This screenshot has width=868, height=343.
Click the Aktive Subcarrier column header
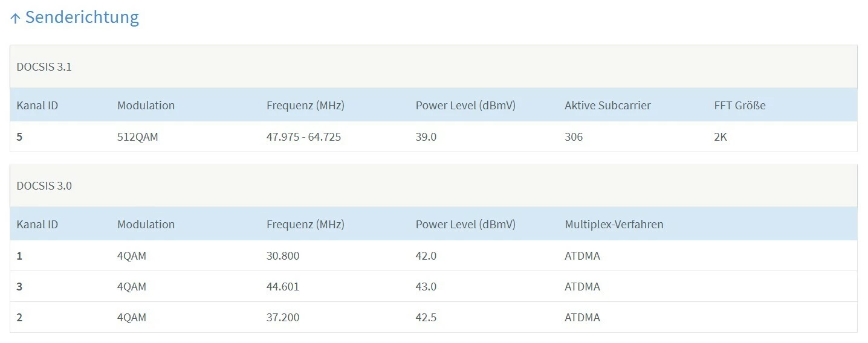pos(607,105)
